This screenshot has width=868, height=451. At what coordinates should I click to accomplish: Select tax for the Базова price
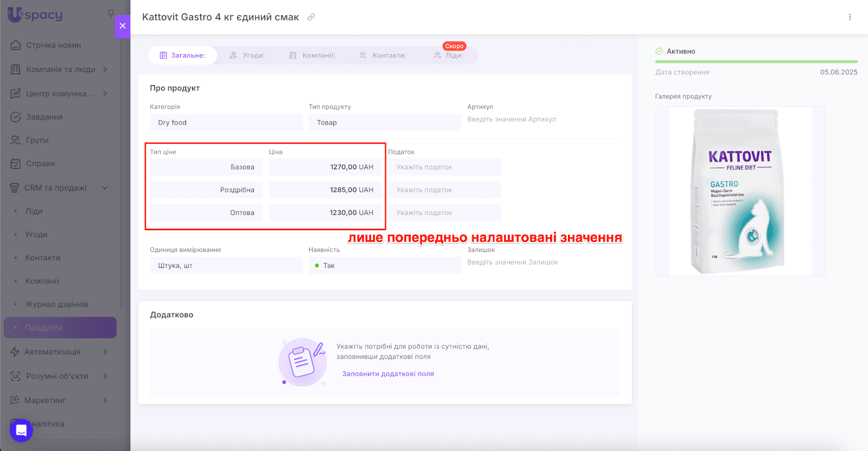click(x=444, y=167)
